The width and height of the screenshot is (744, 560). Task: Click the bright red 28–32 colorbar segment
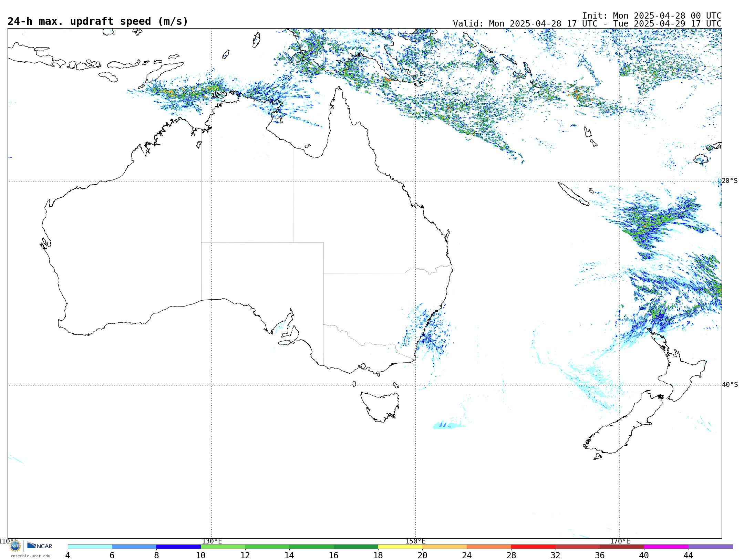coord(534,547)
